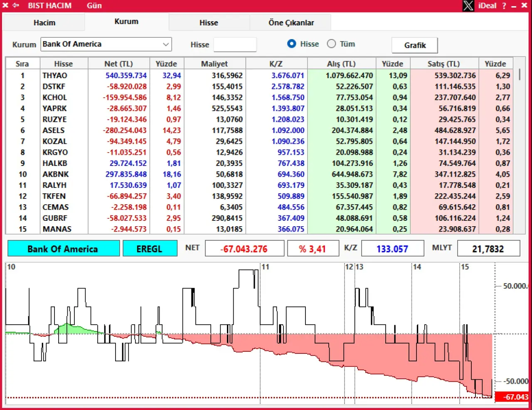Select the TKFEN row
The width and height of the screenshot is (532, 410).
259,196
